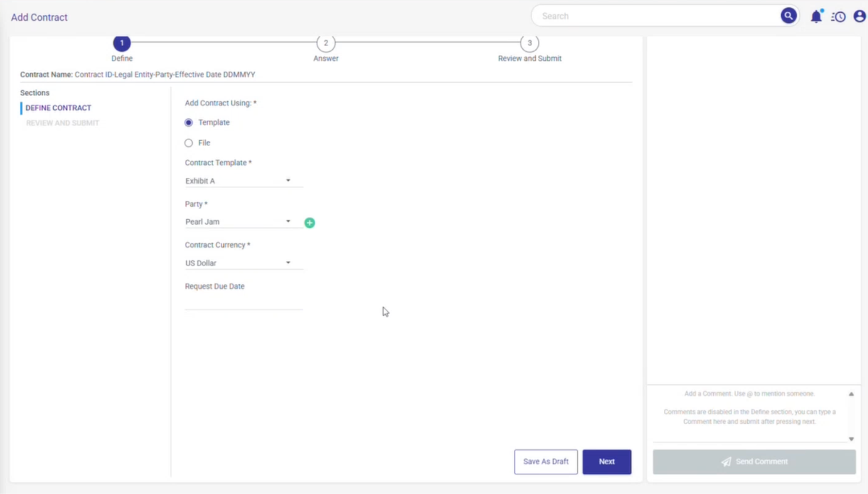
Task: Open the Party dropdown showing Pearl Jam
Action: pos(244,222)
